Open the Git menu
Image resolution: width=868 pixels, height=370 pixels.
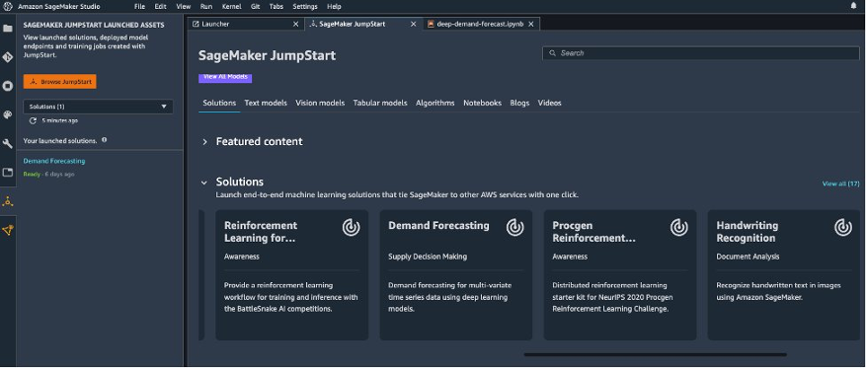(x=255, y=7)
